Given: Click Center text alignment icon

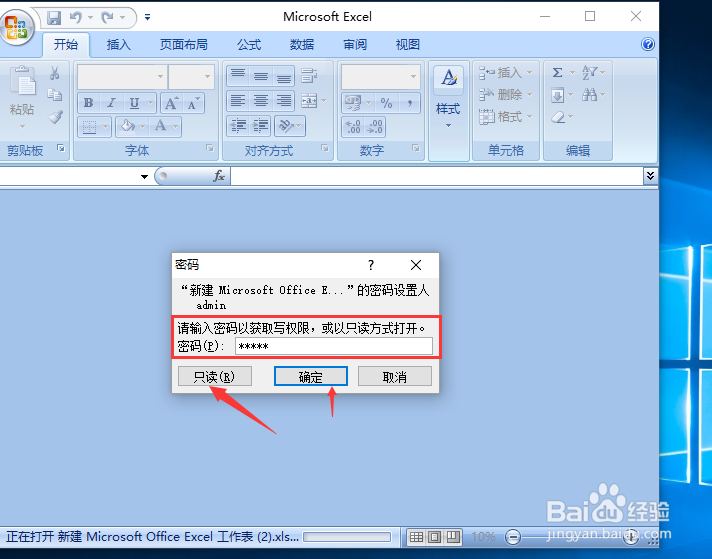Looking at the screenshot, I should pyautogui.click(x=261, y=100).
